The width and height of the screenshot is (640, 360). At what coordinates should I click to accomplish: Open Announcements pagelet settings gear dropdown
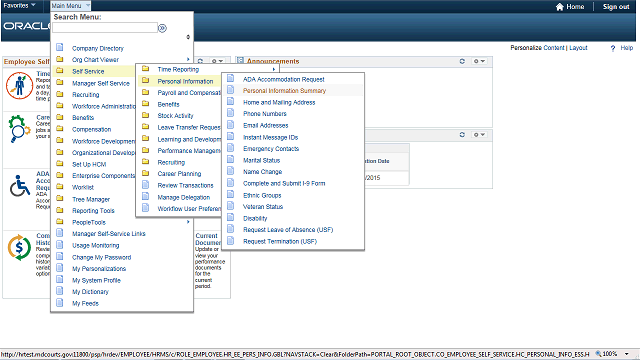point(479,61)
